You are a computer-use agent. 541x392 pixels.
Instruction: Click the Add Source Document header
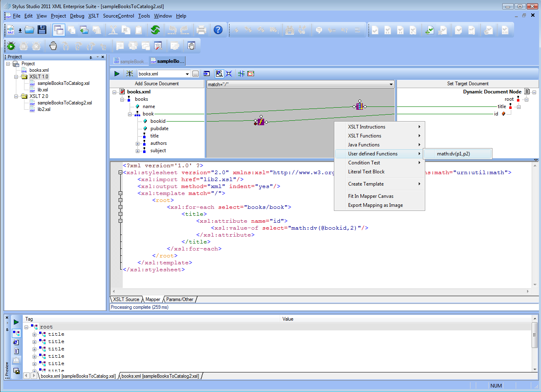click(x=157, y=84)
